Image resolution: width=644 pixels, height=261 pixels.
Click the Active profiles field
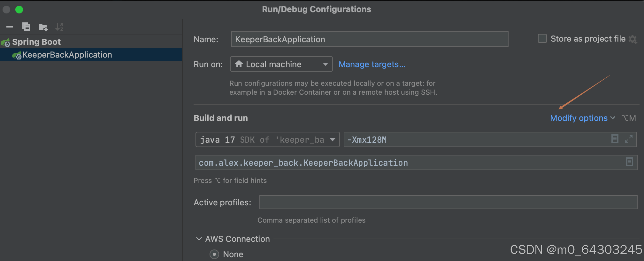tap(448, 202)
